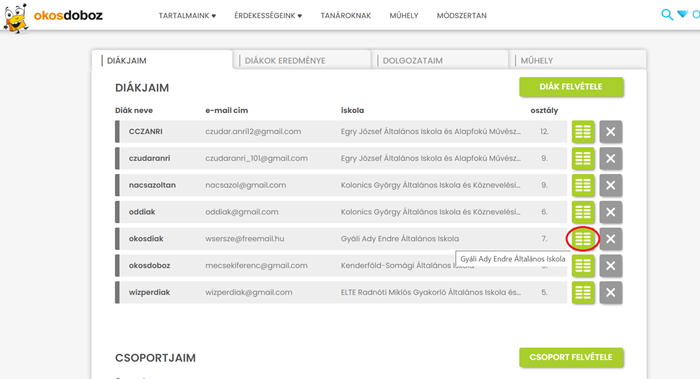Open the MÓDSZERTAN menu item
The image size is (700, 379).
pos(462,16)
